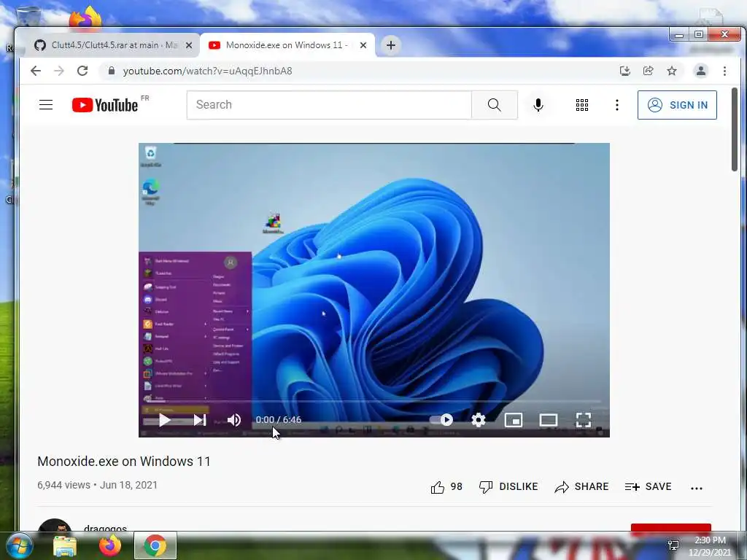Viewport: 747px width, 560px height.
Task: Click the share page icon in address bar
Action: 648,71
